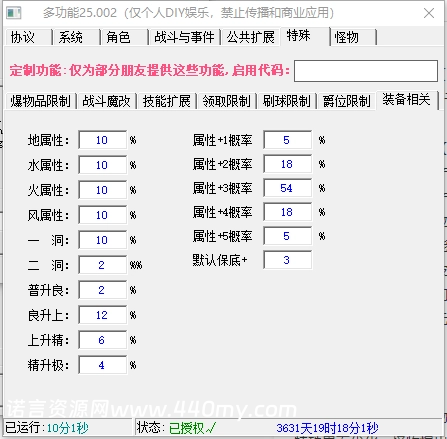Select the 爵位限制 sub-tab
The width and height of the screenshot is (447, 439).
coord(347,101)
